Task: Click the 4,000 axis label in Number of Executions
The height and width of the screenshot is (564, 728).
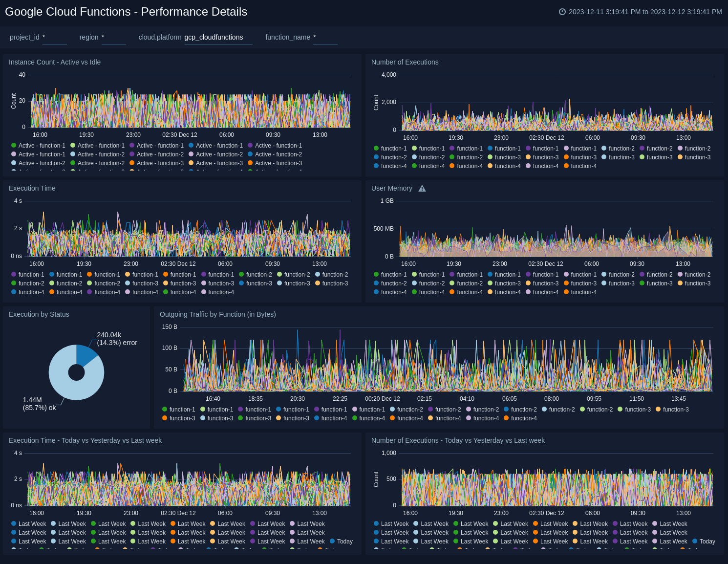Action: (x=389, y=75)
